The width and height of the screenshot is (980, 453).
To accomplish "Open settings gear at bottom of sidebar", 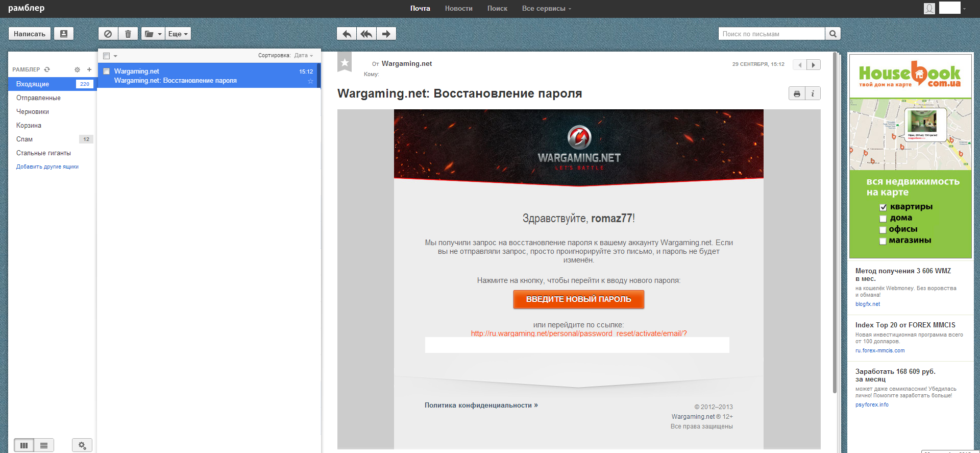I will 82,445.
